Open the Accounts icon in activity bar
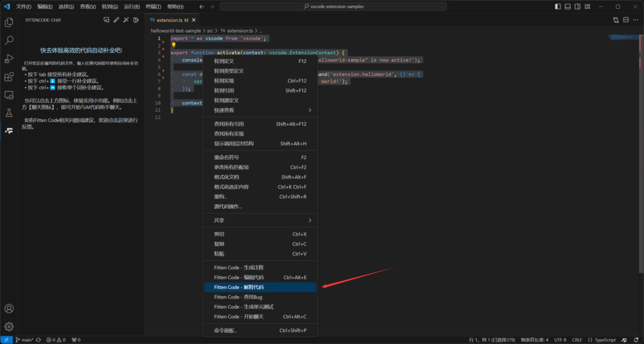The height and width of the screenshot is (344, 644). [9, 309]
